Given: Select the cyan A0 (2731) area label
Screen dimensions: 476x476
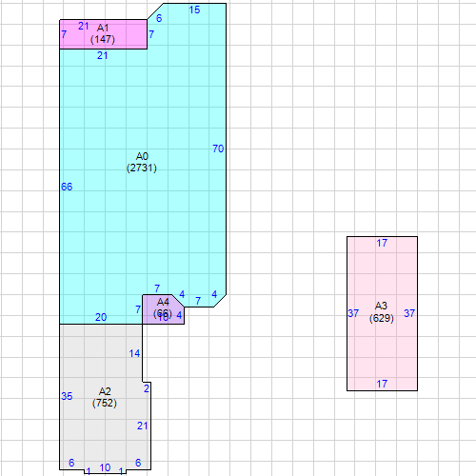Looking at the screenshot, I should [x=142, y=162].
